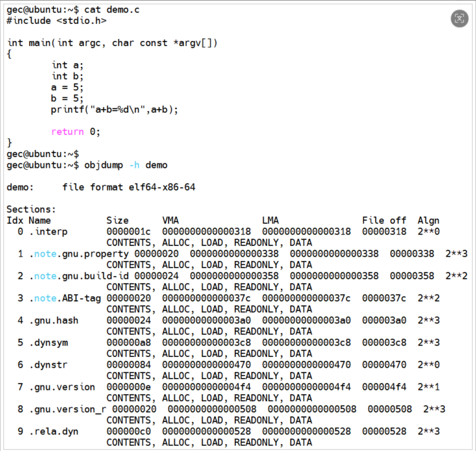Click the '.note.gnu.property' section name

tap(79, 254)
